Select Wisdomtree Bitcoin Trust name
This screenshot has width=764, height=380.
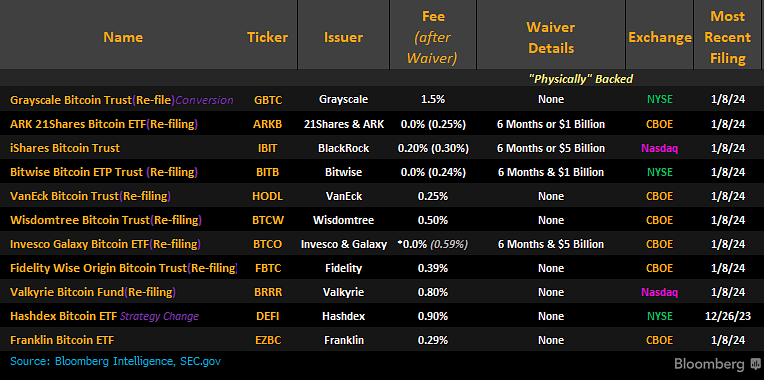click(79, 220)
